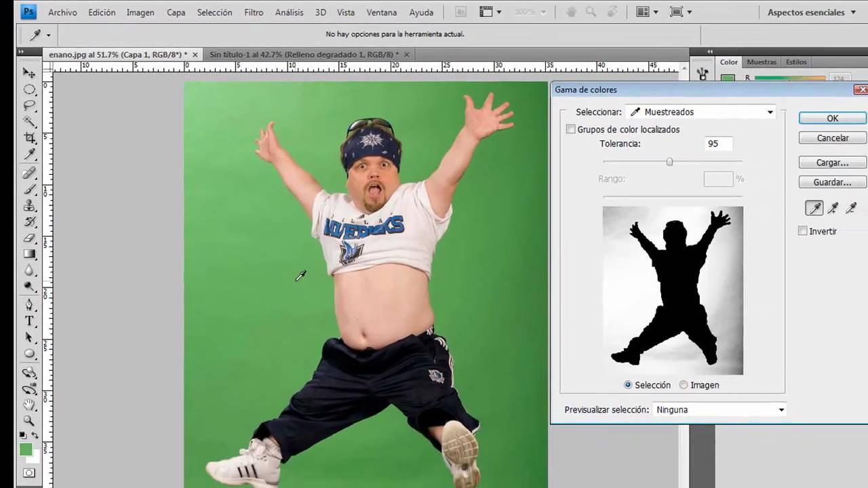Select the Eyedropper tool in the toolbox

click(29, 155)
